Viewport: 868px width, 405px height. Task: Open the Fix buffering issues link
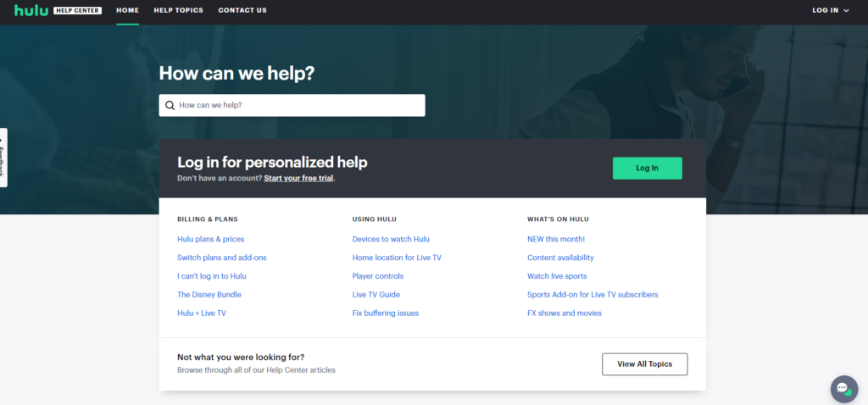coord(385,313)
